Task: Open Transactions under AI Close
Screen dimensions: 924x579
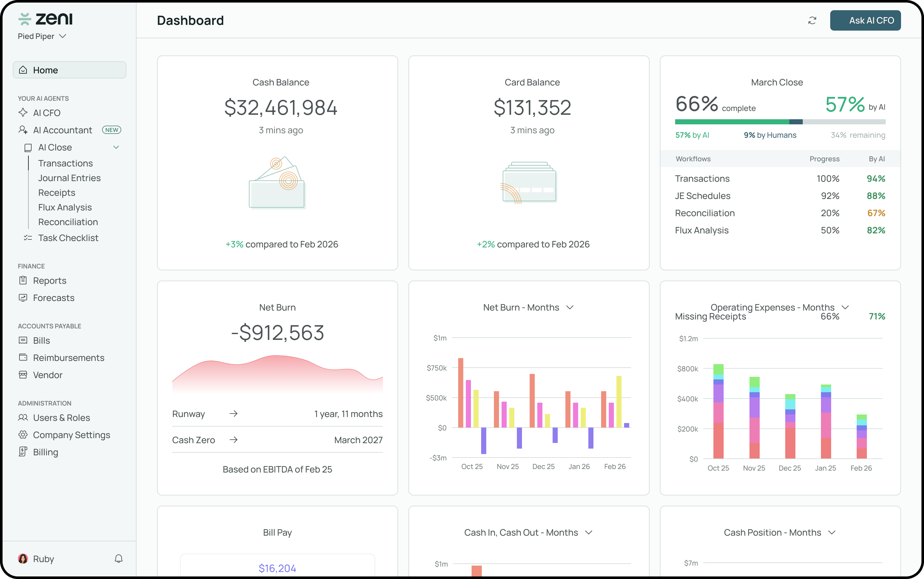Action: [65, 164]
